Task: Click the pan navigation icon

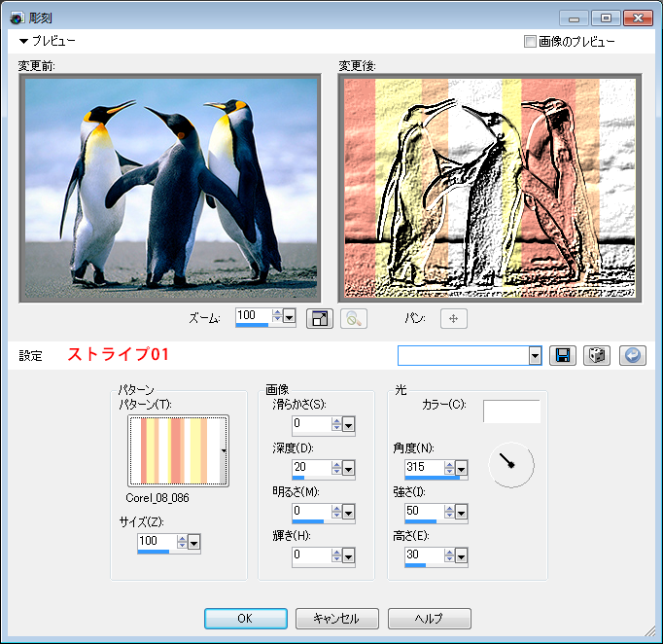Action: 454,318
